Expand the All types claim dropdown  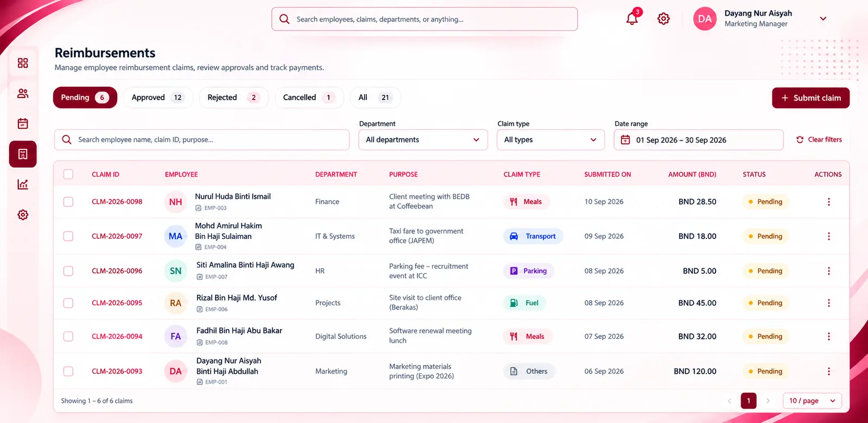pyautogui.click(x=551, y=140)
